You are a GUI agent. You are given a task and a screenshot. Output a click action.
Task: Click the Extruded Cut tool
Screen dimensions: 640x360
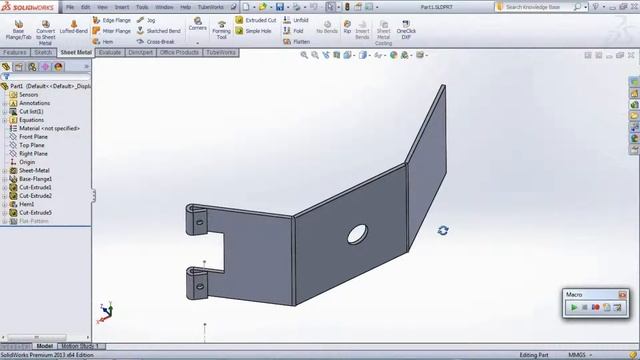click(256, 20)
